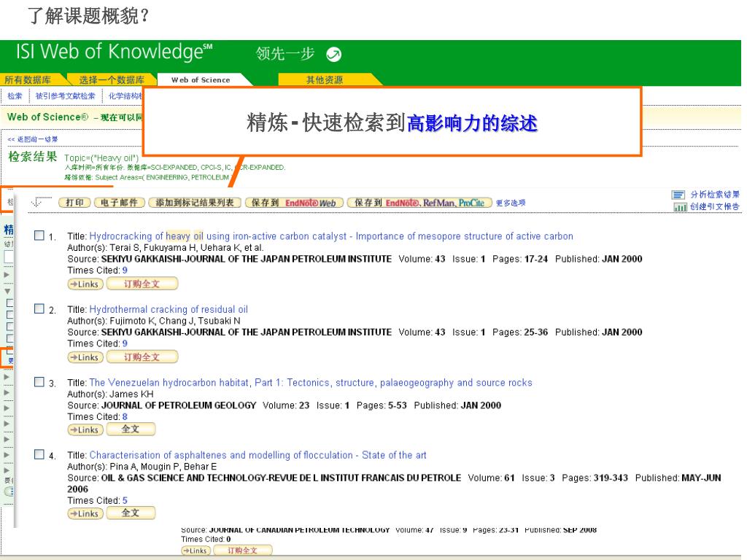
Task: Select checkbox for Hydrothermal cracking result
Action: [x=40, y=309]
